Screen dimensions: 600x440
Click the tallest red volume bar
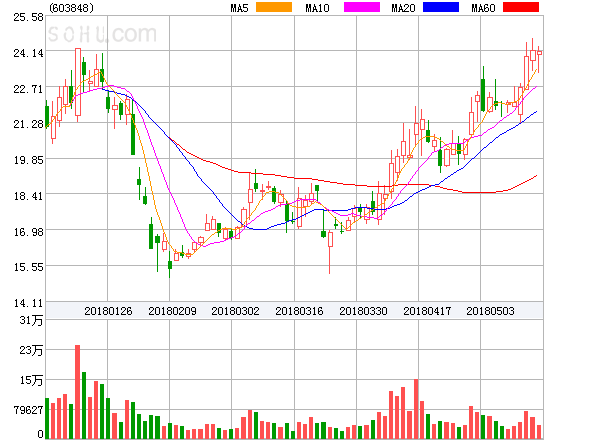click(x=78, y=392)
